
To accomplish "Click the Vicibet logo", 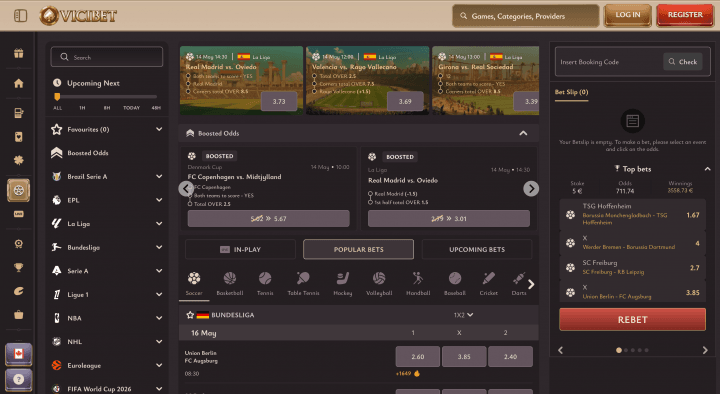I will pyautogui.click(x=78, y=16).
